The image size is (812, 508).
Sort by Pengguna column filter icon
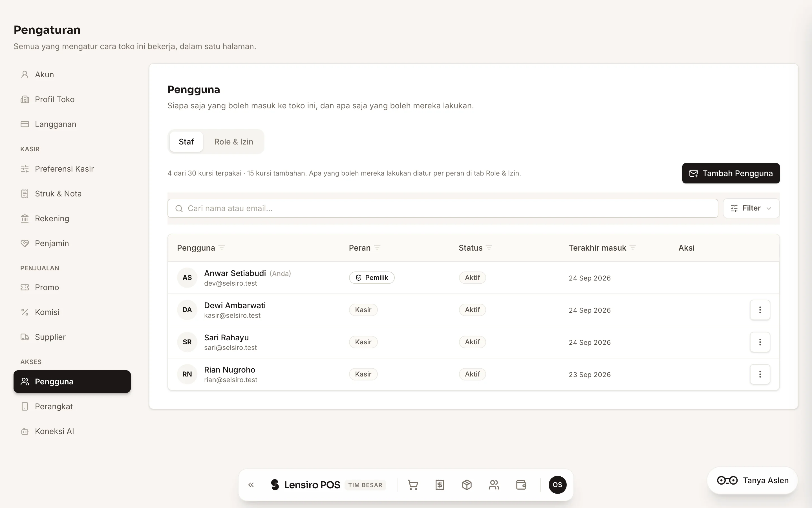pos(221,248)
